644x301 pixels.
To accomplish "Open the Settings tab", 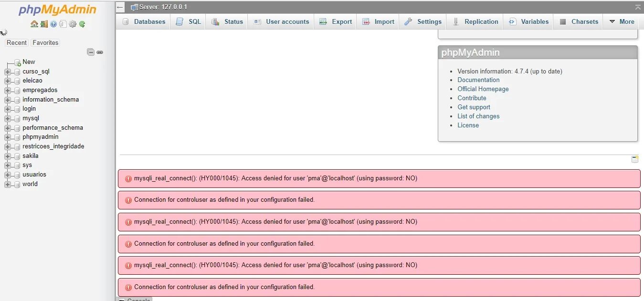I will pyautogui.click(x=422, y=21).
